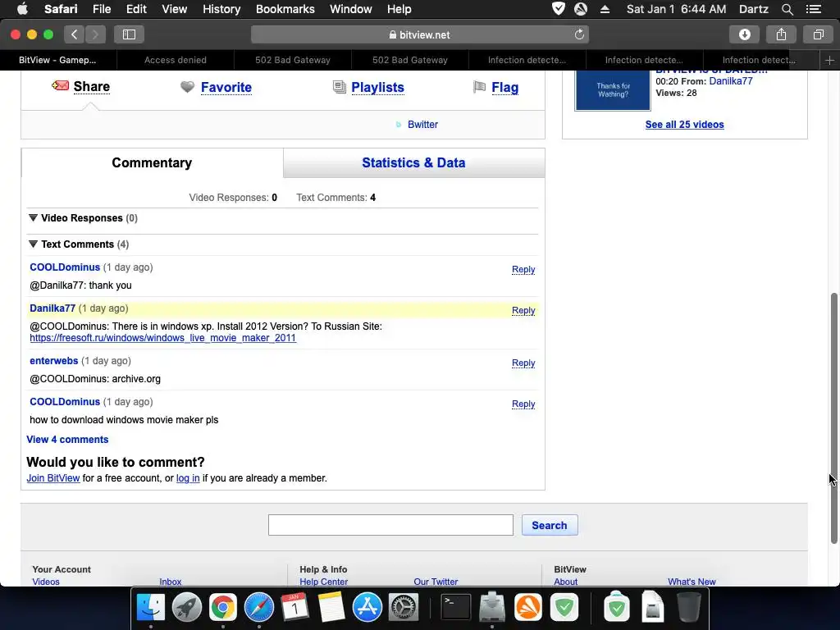Open System Preferences from the dock
840x630 pixels.
403,608
